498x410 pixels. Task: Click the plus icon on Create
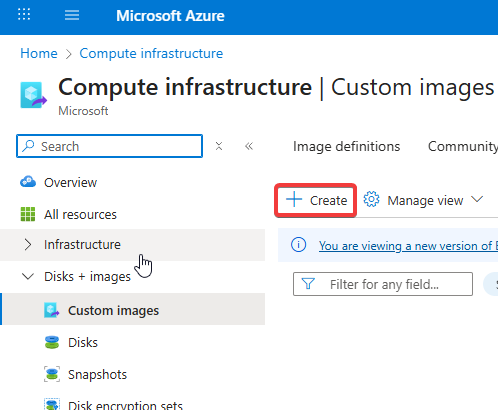pyautogui.click(x=294, y=200)
